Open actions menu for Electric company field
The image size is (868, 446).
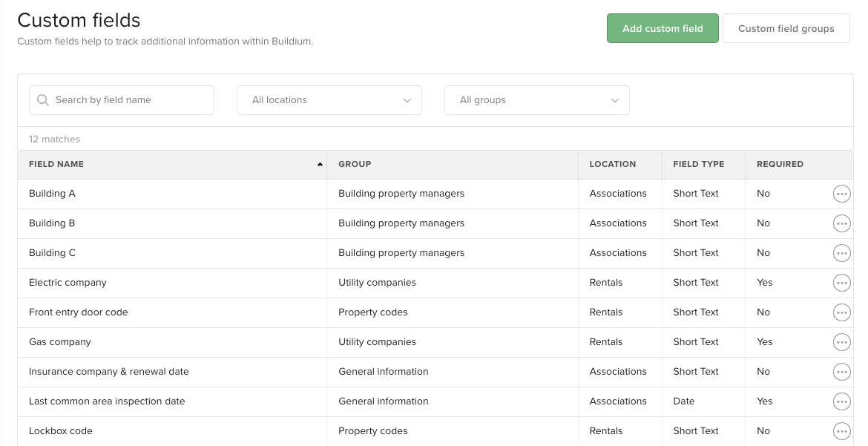pos(841,283)
